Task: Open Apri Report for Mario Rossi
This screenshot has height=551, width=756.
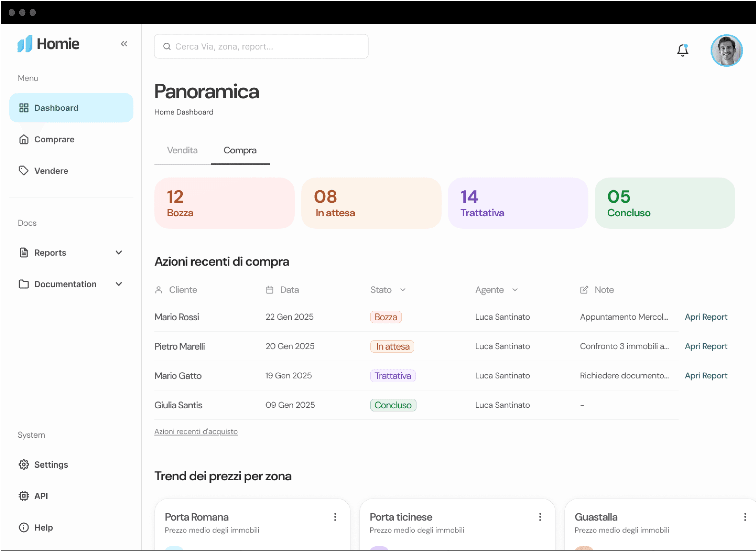Action: coord(706,317)
